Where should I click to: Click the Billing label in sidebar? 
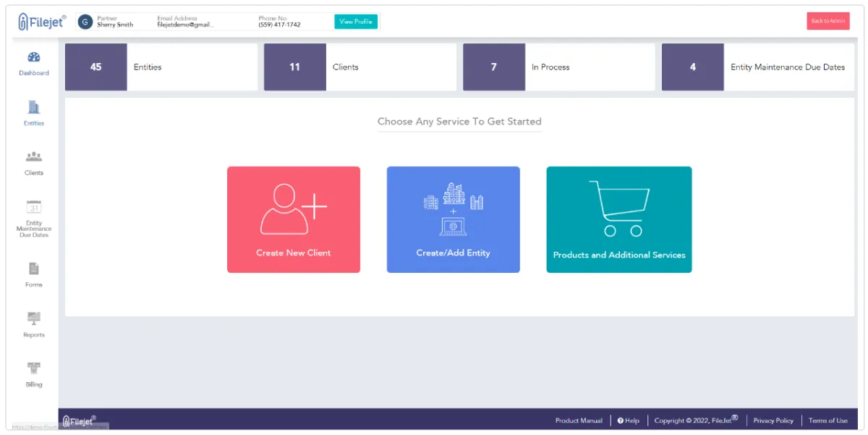point(34,385)
